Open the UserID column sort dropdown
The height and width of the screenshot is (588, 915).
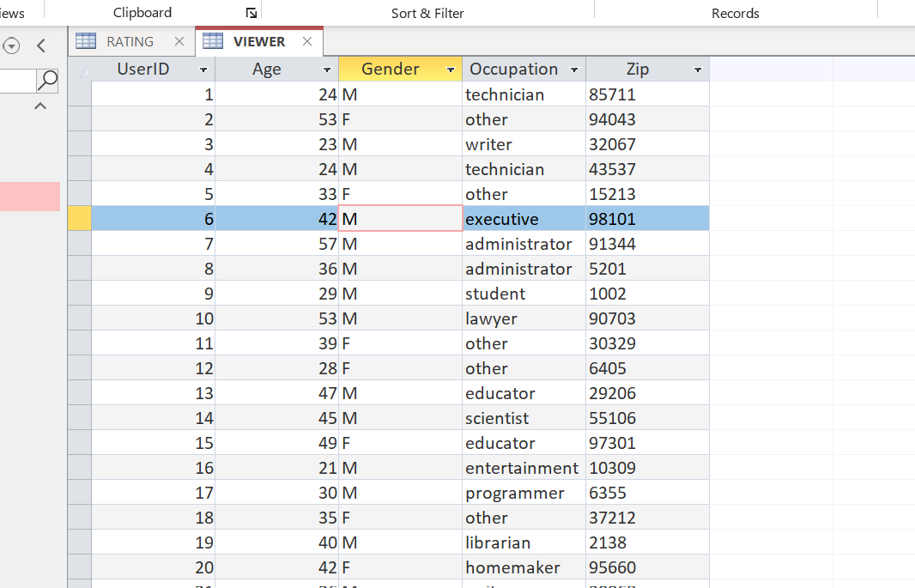203,69
